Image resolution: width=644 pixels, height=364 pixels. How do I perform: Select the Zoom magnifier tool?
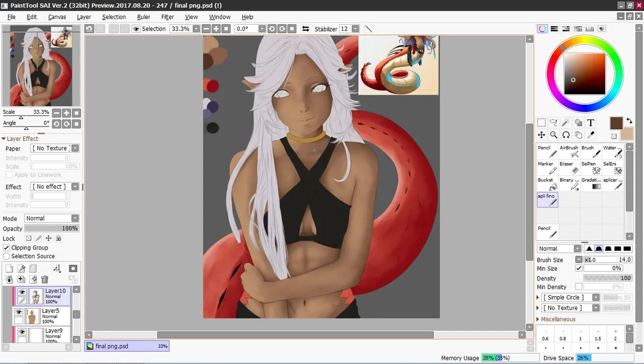(x=553, y=135)
